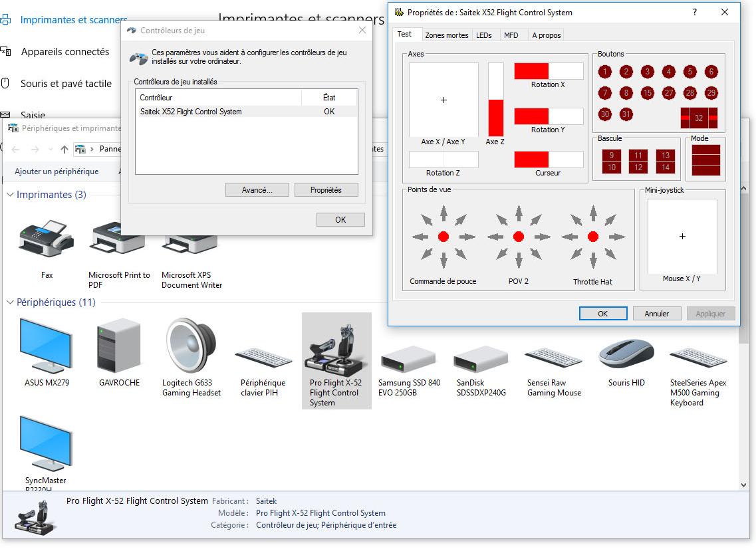Click the Rotation Z axis bar
This screenshot has width=756, height=549.
tap(443, 160)
